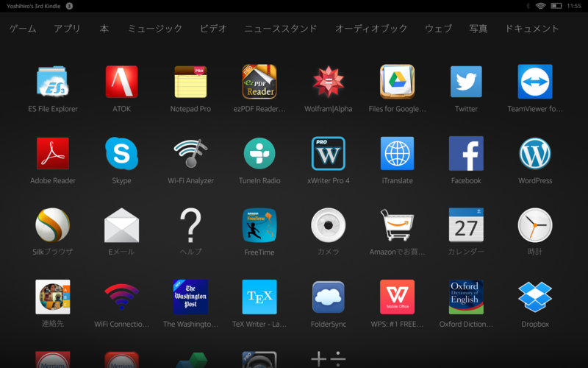The image size is (588, 368).
Task: Open The Washington Post app
Action: (x=190, y=297)
